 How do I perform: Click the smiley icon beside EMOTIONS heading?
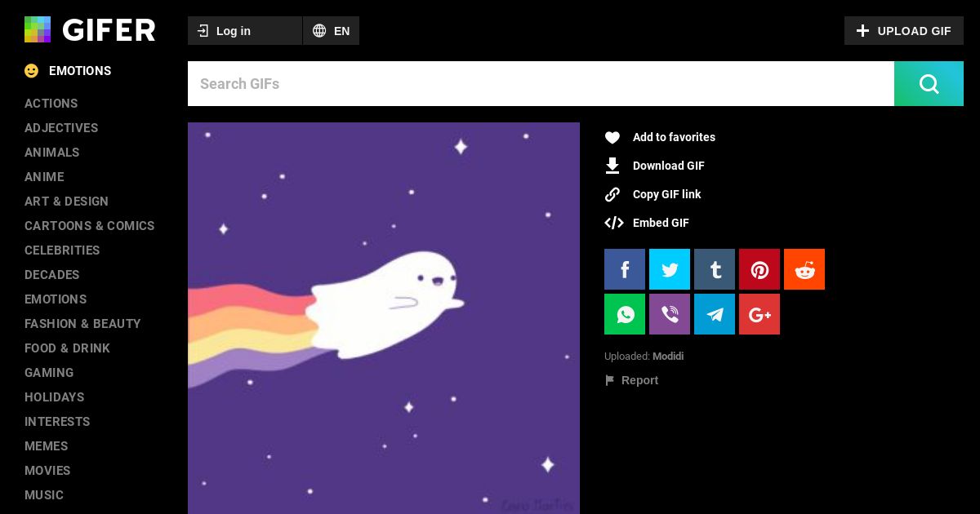(x=31, y=71)
